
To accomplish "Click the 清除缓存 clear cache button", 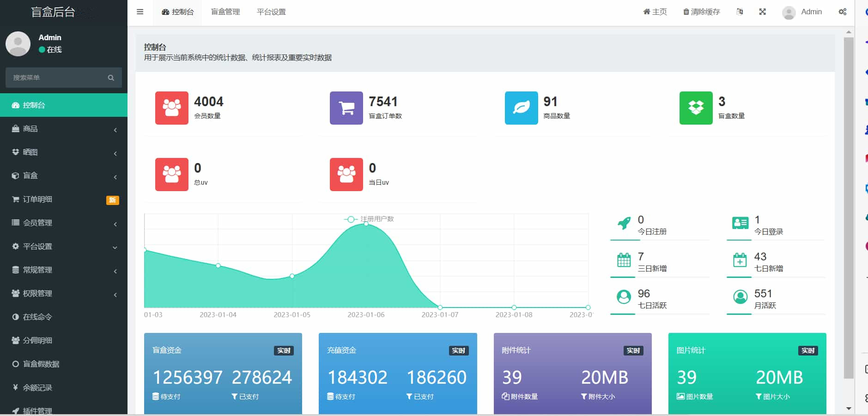I will [701, 12].
